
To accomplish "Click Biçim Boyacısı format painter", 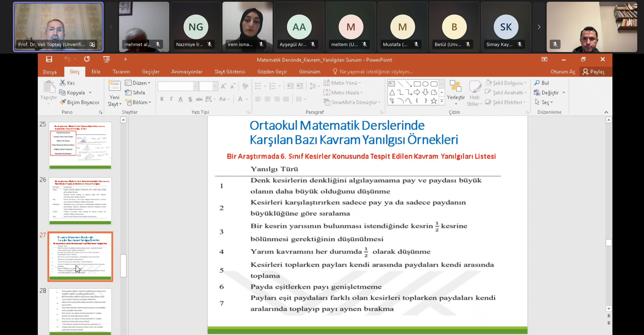I will point(80,102).
